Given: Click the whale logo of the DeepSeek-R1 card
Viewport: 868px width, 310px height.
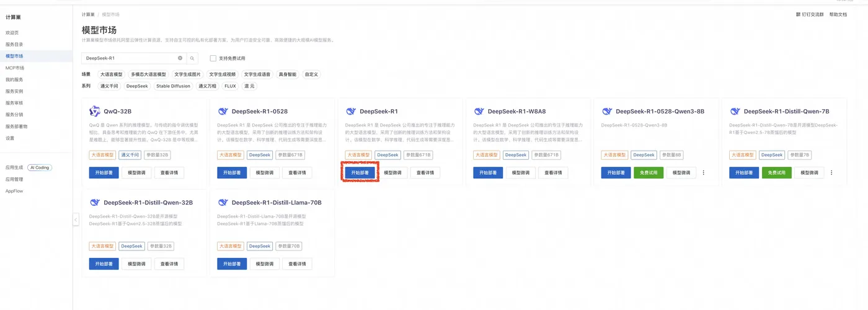Looking at the screenshot, I should (351, 111).
